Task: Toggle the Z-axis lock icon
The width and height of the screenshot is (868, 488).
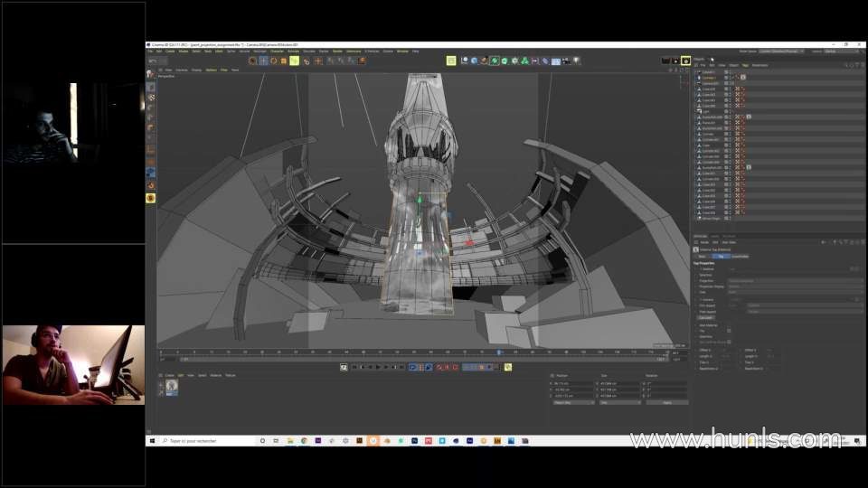Action: point(352,61)
